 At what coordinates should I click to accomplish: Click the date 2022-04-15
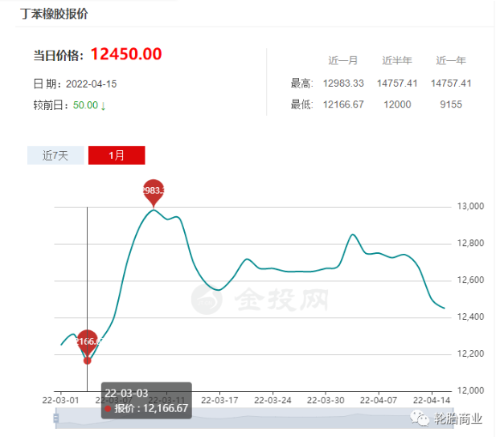point(92,84)
